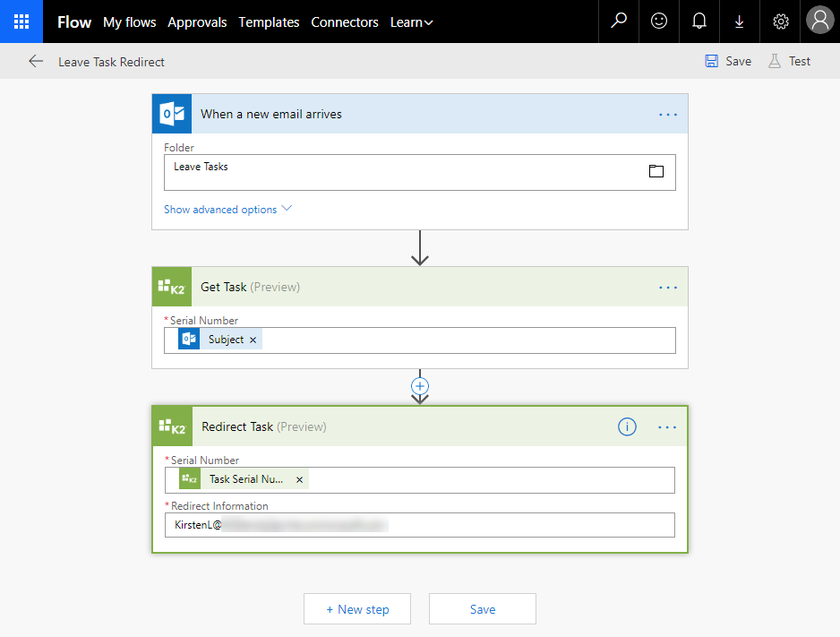Click the + New step button
Image resolution: width=840 pixels, height=637 pixels.
coord(357,609)
